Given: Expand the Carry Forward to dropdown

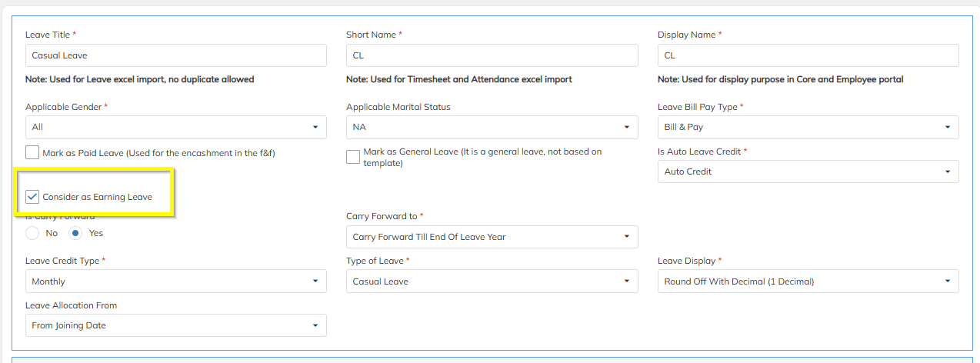Looking at the screenshot, I should (492, 237).
